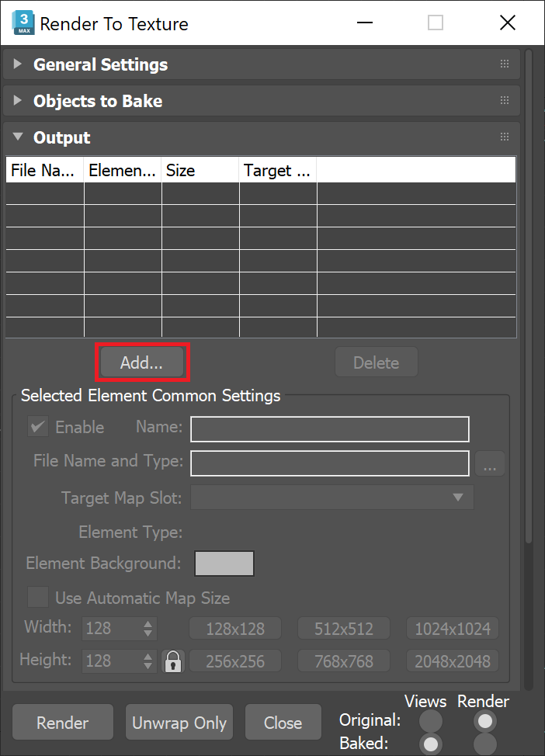Click the Render button
The image size is (545, 756).
pos(62,722)
